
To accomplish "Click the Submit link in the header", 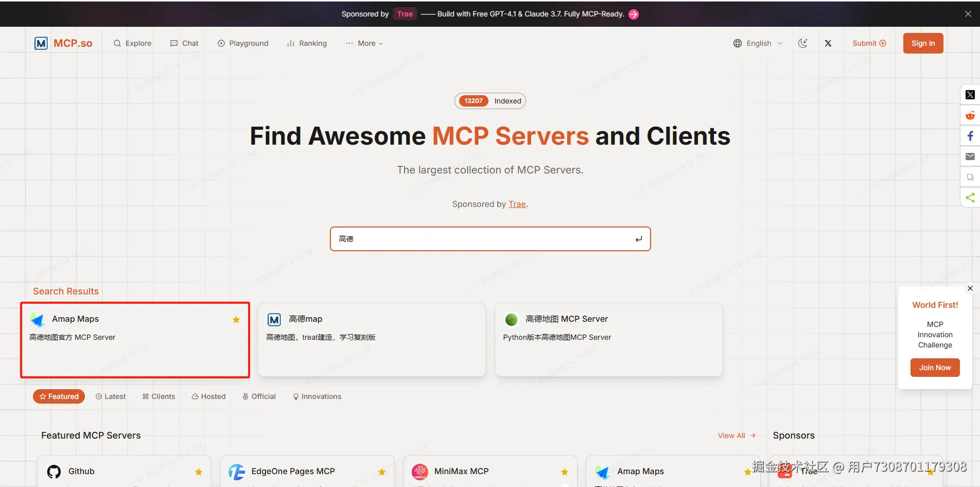I will coord(869,43).
